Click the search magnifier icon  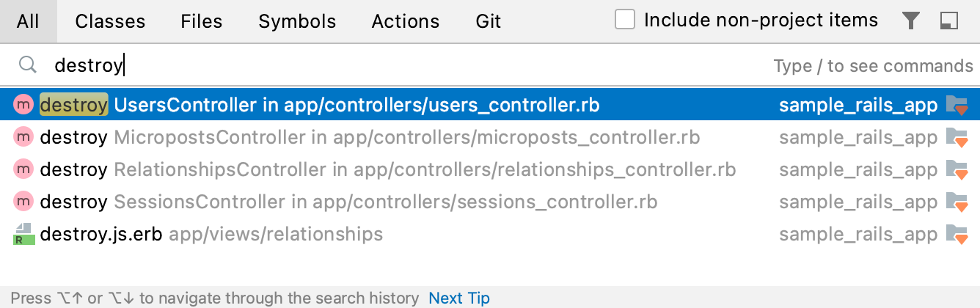pyautogui.click(x=28, y=65)
